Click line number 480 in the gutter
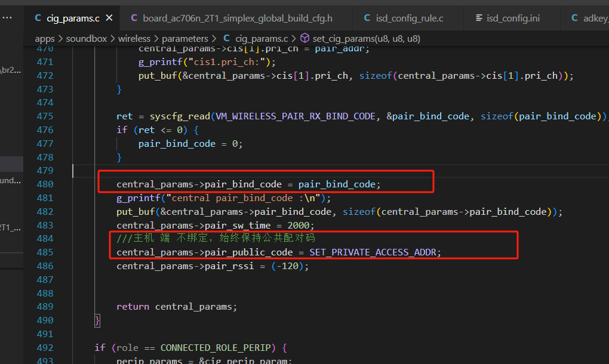Viewport: 609px width, 364px height. [x=45, y=184]
